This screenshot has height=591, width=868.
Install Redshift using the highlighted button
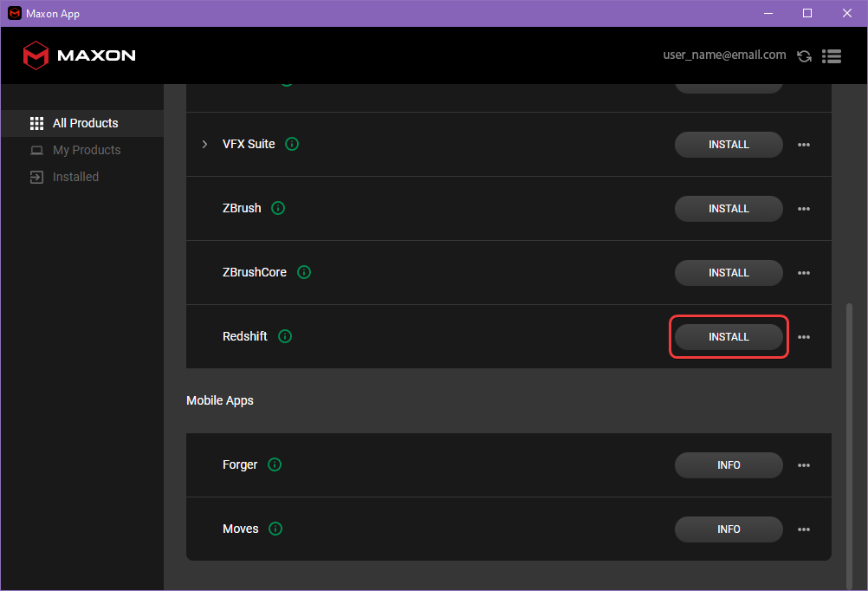[729, 337]
